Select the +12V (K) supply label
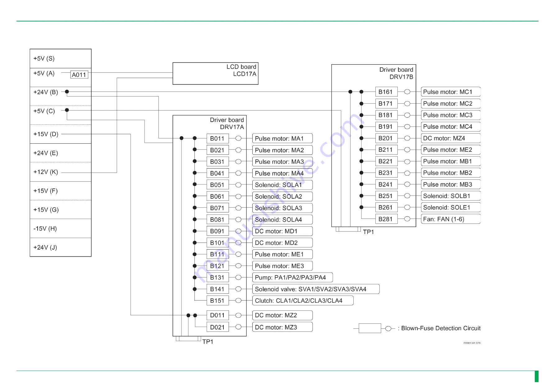Image resolution: width=555 pixels, height=392 pixels. coord(46,172)
